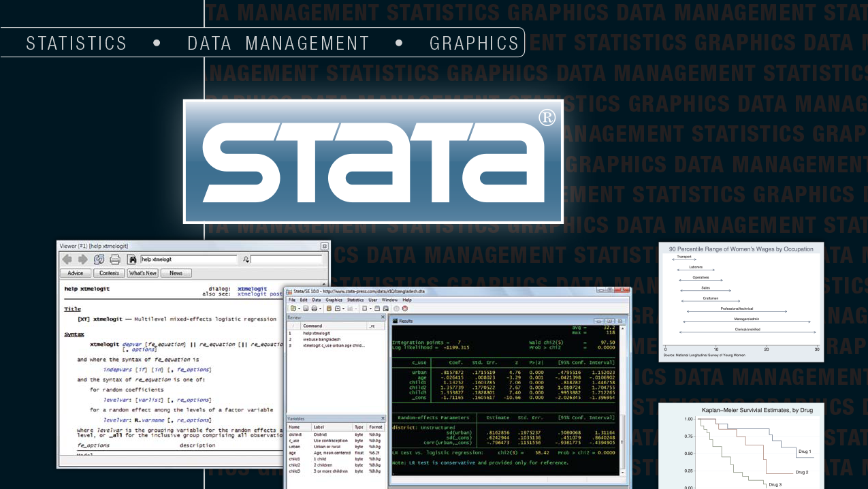Select the child2 variable row
868x489 pixels.
(x=335, y=465)
